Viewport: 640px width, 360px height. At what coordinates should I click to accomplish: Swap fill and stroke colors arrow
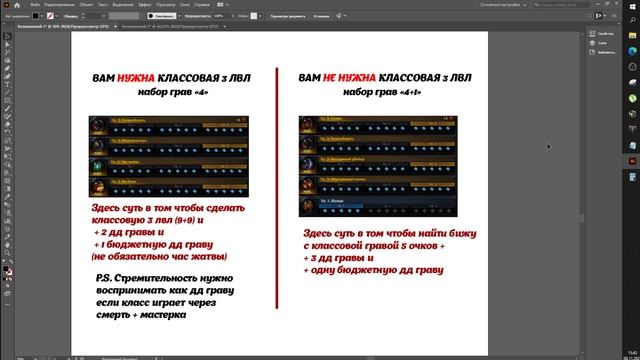click(11, 262)
